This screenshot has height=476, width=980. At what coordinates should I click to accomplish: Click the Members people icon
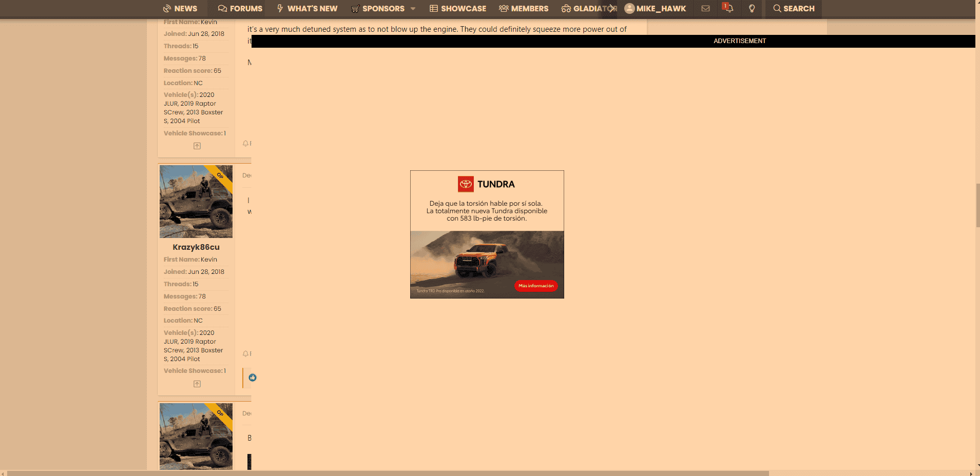pyautogui.click(x=504, y=9)
